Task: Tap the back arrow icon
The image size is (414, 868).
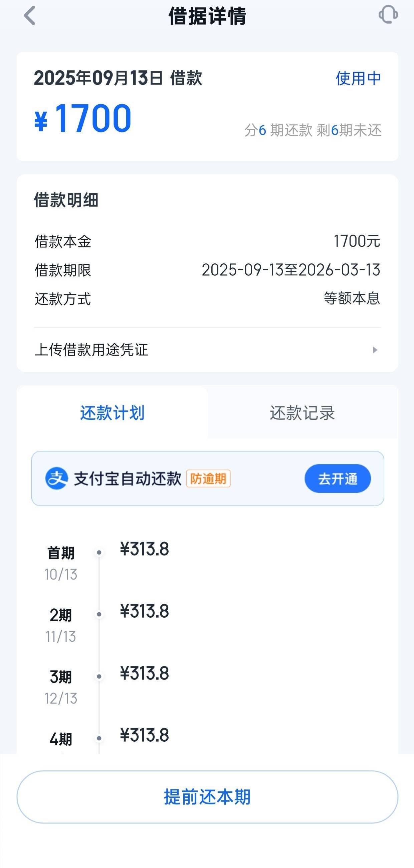Action: tap(30, 15)
